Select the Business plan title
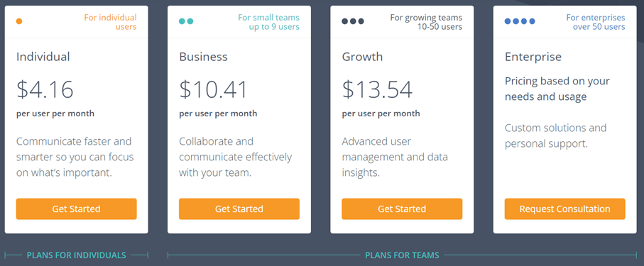644x266 pixels. (203, 57)
